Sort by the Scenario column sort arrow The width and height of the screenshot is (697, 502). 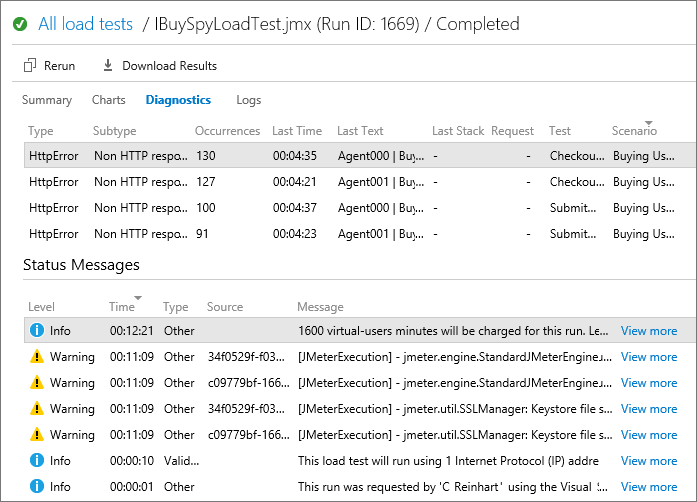[649, 123]
